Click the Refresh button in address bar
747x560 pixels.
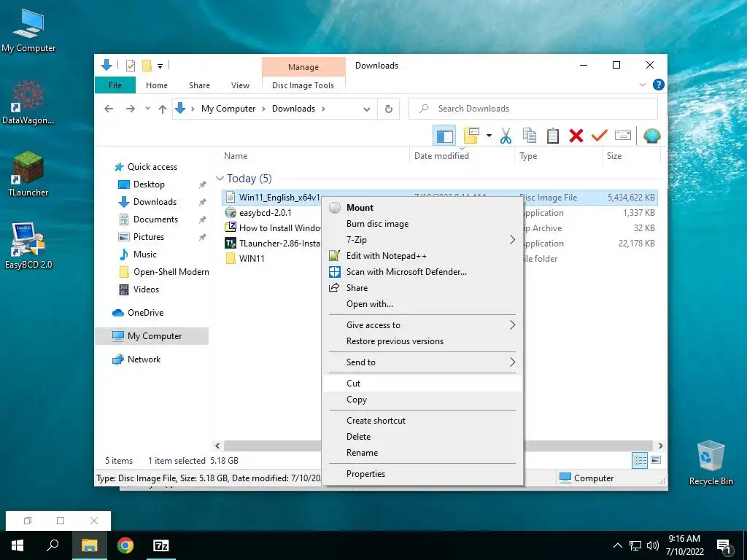click(x=389, y=109)
